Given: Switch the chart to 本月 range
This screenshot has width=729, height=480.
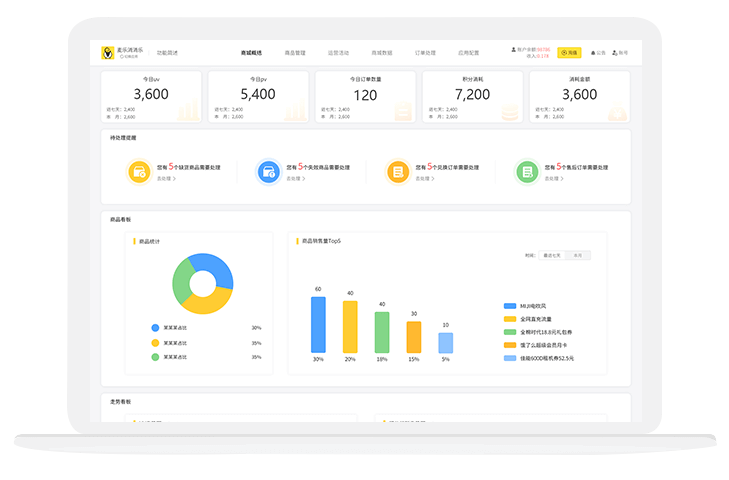Looking at the screenshot, I should (x=577, y=255).
